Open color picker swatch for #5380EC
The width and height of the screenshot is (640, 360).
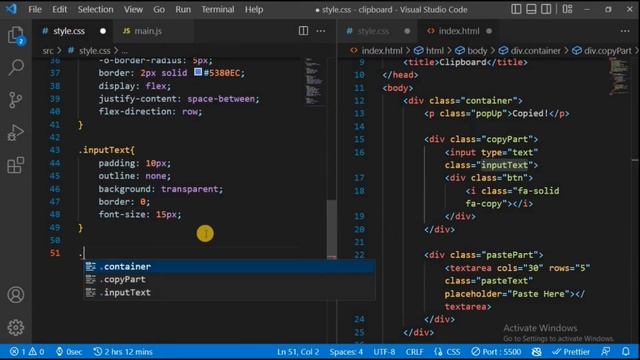click(x=198, y=72)
